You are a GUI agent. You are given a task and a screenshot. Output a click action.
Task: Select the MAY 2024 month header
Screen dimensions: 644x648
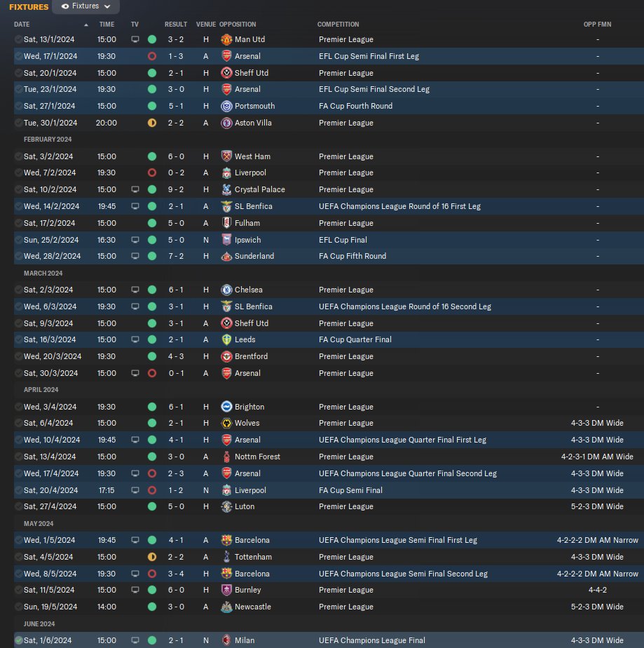[39, 524]
